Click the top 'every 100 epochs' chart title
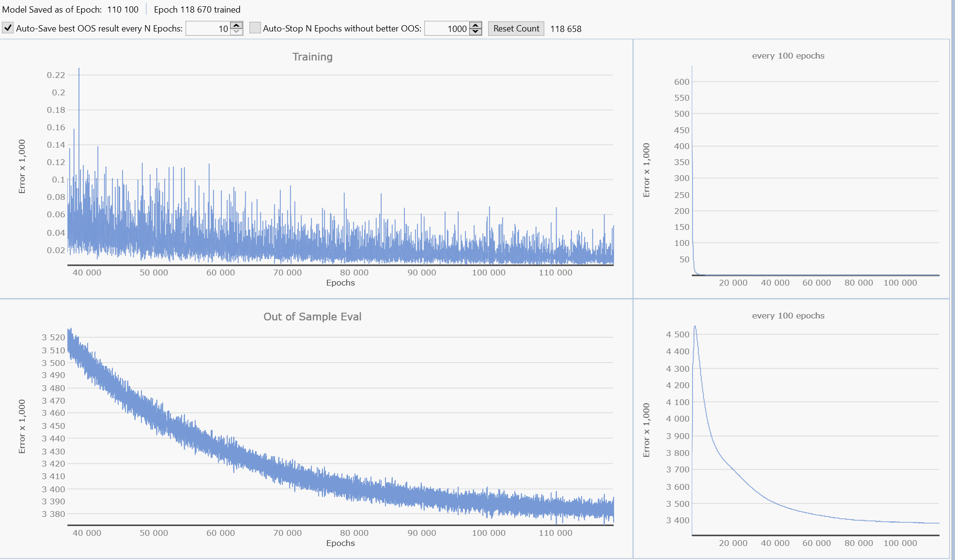The width and height of the screenshot is (955, 560). [788, 56]
